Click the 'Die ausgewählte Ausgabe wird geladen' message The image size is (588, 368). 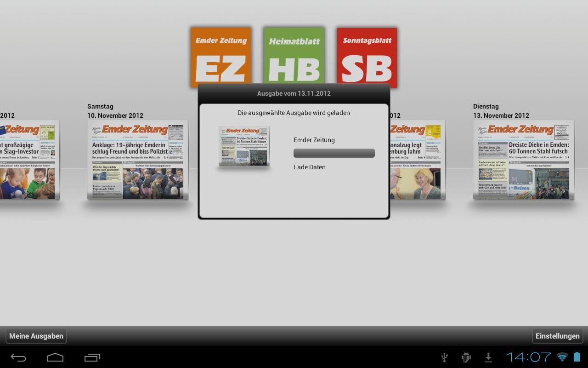[294, 113]
